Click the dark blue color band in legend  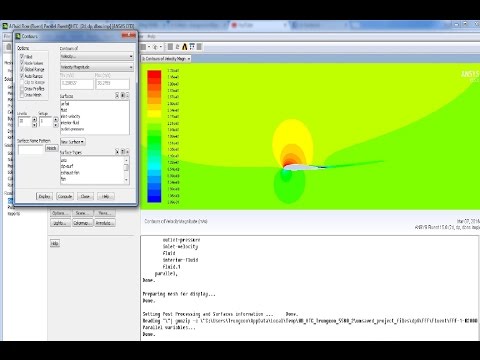[x=154, y=199]
